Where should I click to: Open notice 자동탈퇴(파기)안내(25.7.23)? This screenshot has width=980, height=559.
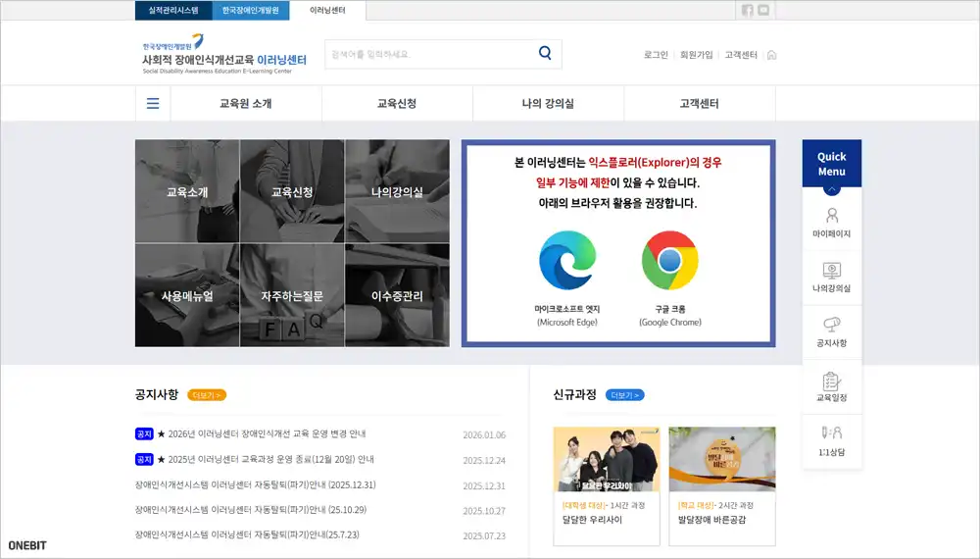click(247, 535)
